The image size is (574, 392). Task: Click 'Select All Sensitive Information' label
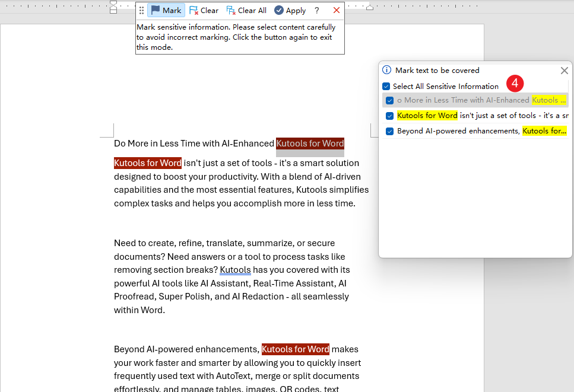click(x=446, y=87)
